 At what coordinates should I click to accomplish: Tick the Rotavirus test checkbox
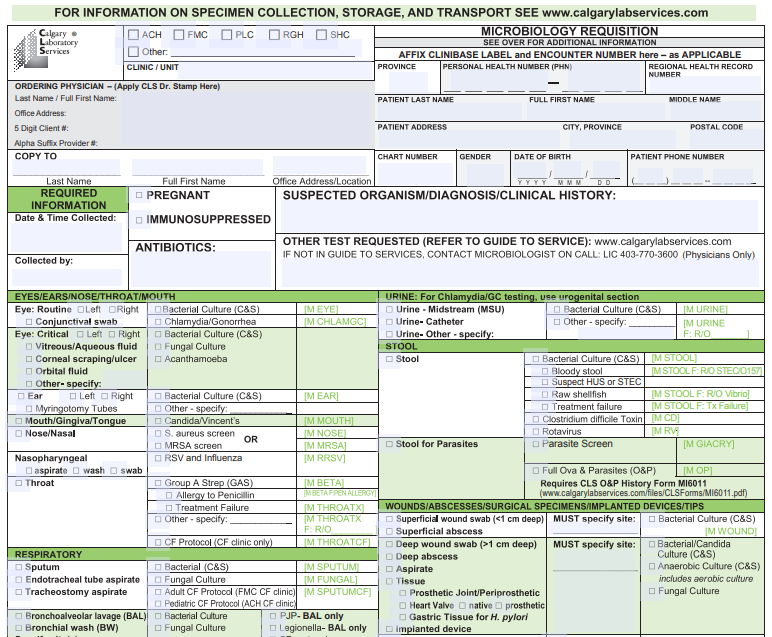pos(536,432)
